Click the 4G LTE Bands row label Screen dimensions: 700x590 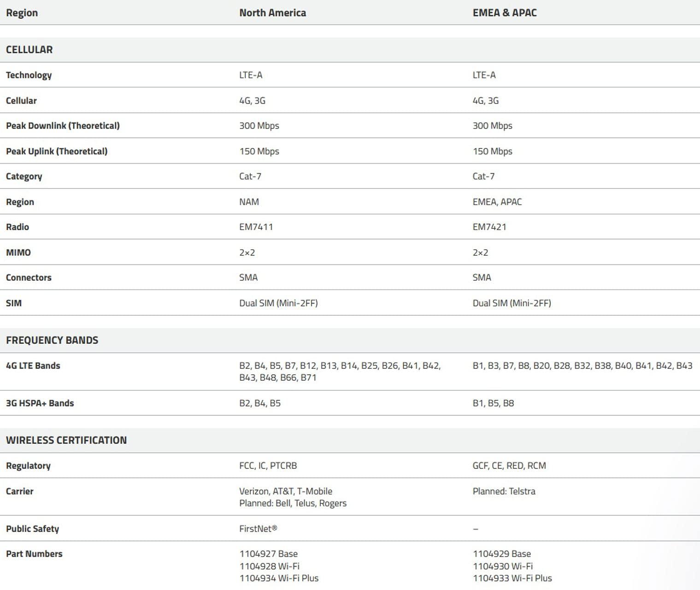tap(33, 366)
